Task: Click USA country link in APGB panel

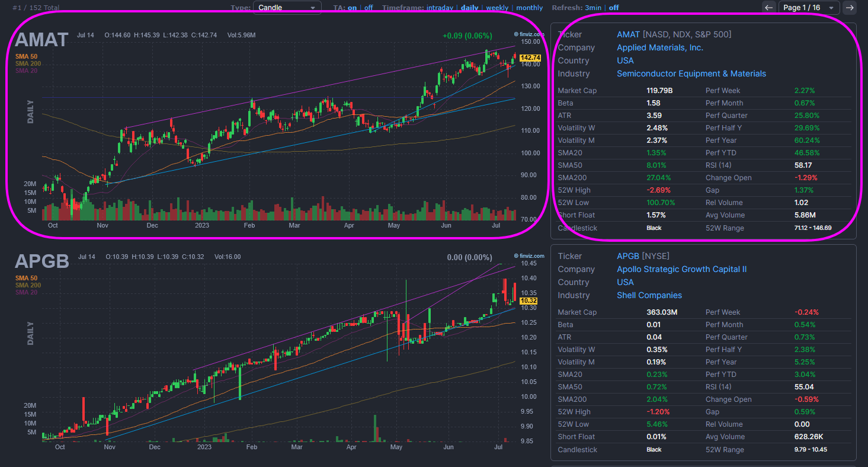Action: [x=625, y=282]
